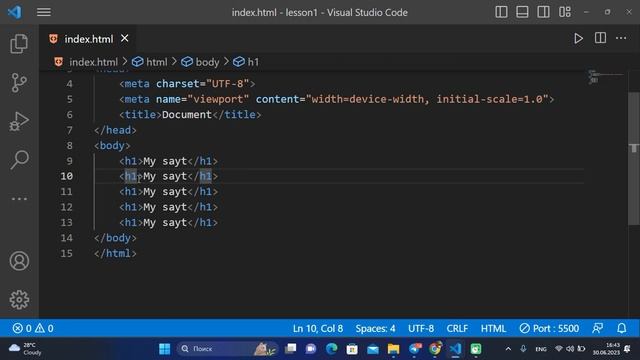The height and width of the screenshot is (360, 640).
Task: Split the editor to the right
Action: pyautogui.click(x=600, y=38)
